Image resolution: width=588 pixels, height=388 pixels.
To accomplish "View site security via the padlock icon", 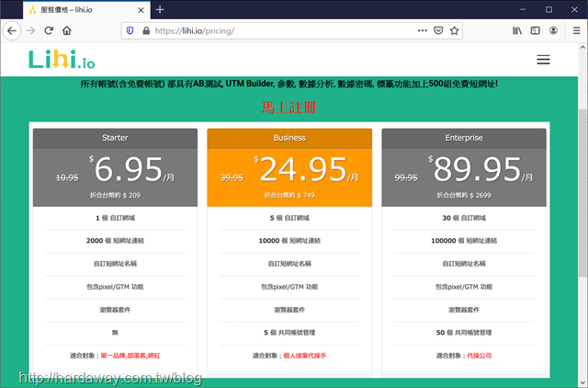I will pyautogui.click(x=146, y=30).
